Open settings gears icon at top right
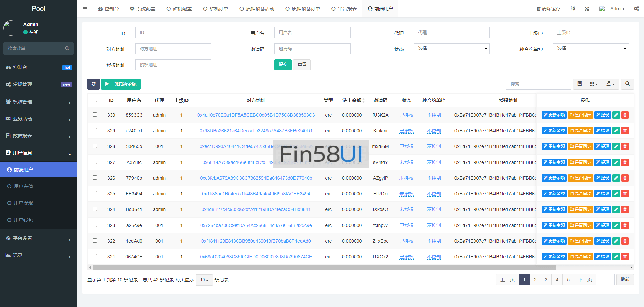The height and width of the screenshot is (307, 644). [636, 9]
